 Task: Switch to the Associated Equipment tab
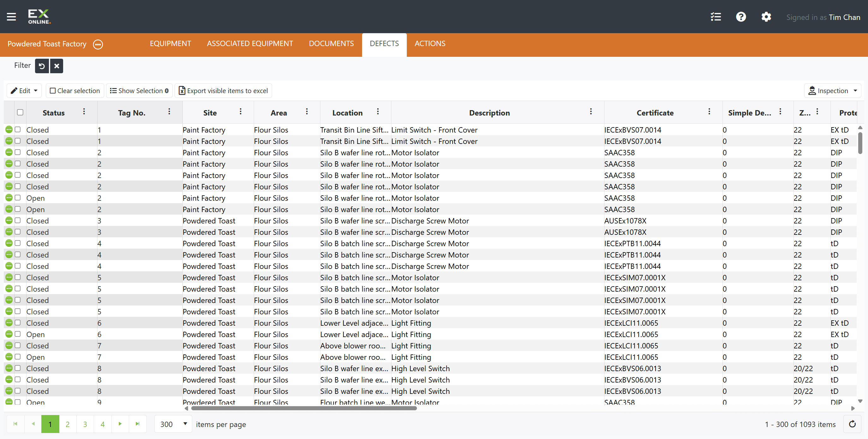point(250,44)
